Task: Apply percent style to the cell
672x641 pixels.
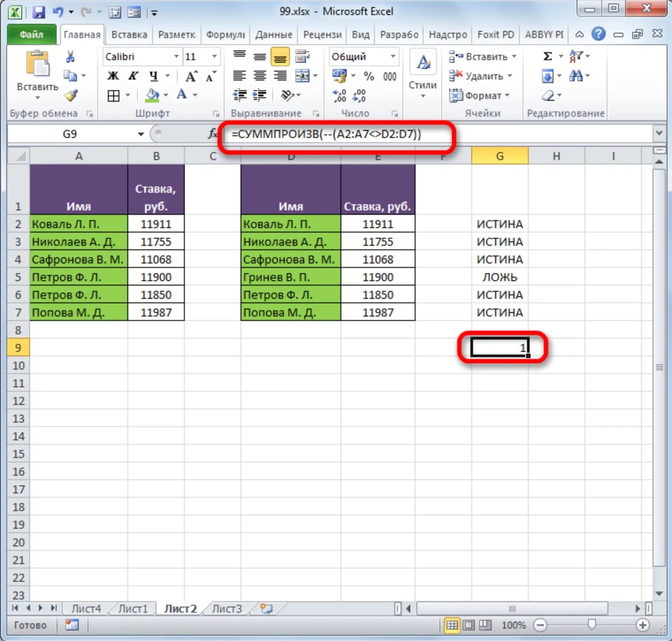Action: point(369,76)
